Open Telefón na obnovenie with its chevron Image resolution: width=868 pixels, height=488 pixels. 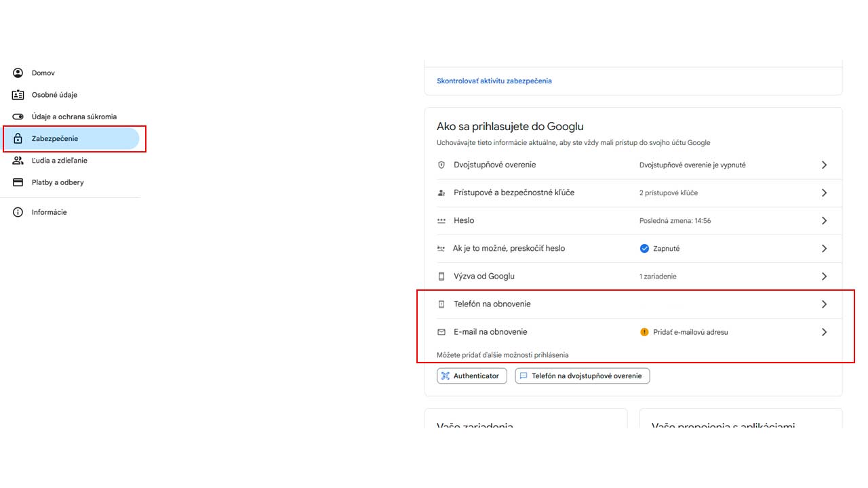pos(824,304)
